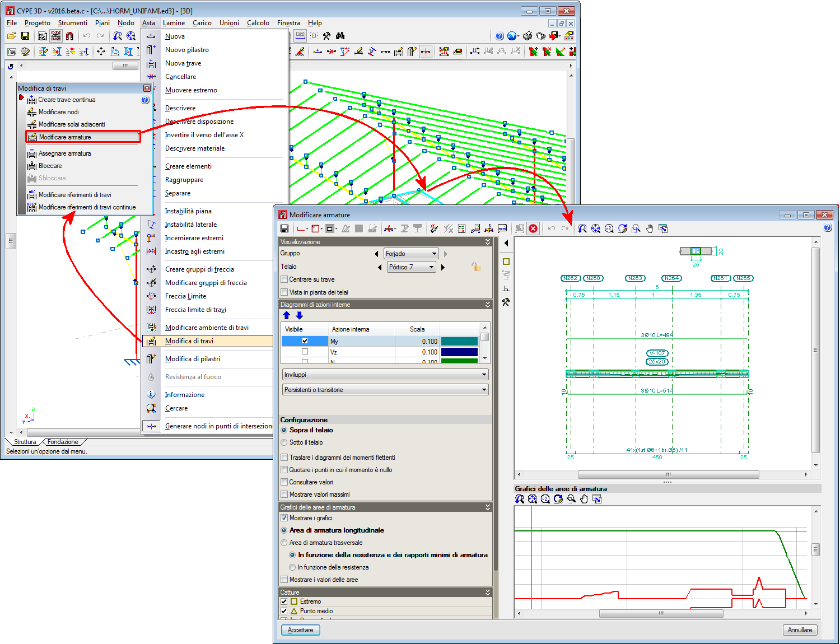Click the dark blue color swatch for Vz

(460, 352)
